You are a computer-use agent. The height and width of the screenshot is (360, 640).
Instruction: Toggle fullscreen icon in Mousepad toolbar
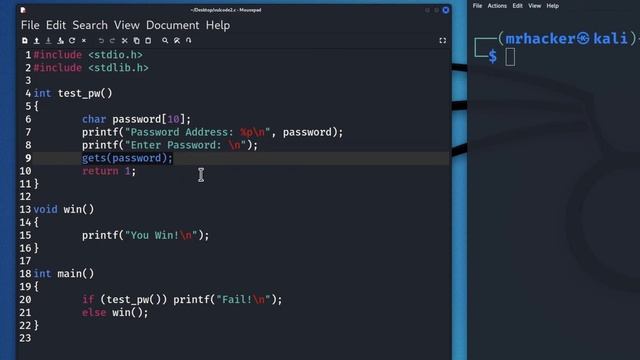pos(443,41)
